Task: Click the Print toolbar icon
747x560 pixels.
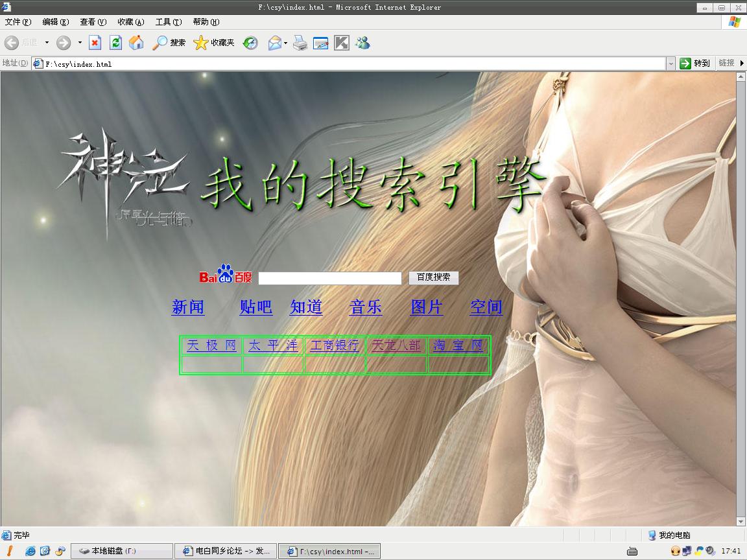Action: tap(300, 43)
